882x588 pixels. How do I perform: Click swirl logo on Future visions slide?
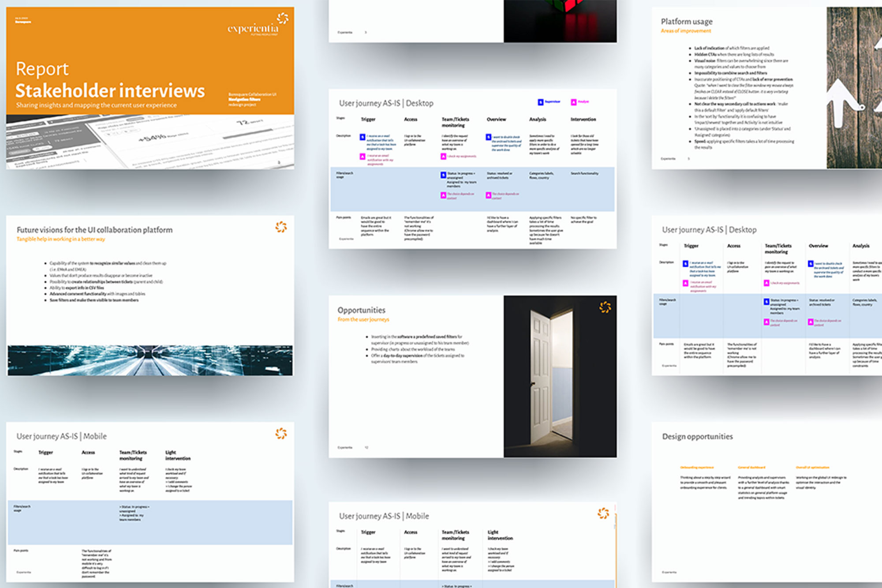point(281,227)
